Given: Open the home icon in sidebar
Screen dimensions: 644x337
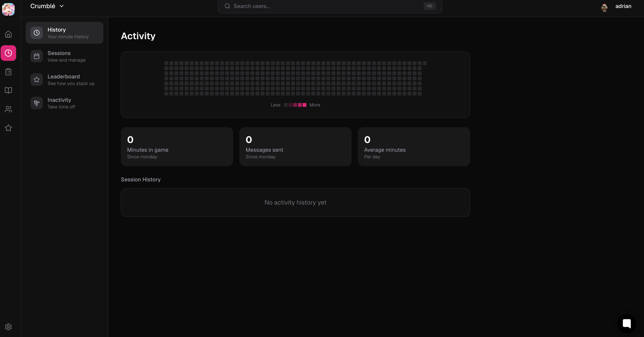Looking at the screenshot, I should click(8, 34).
